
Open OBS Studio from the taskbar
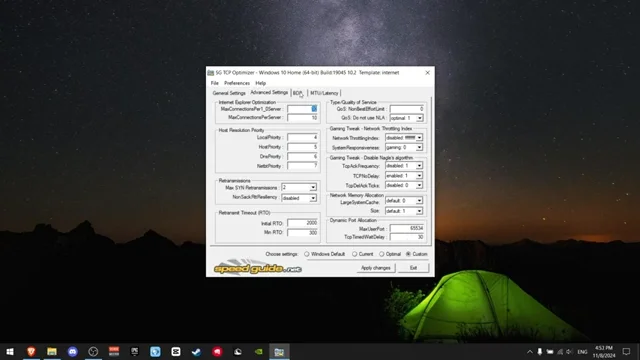[93, 351]
